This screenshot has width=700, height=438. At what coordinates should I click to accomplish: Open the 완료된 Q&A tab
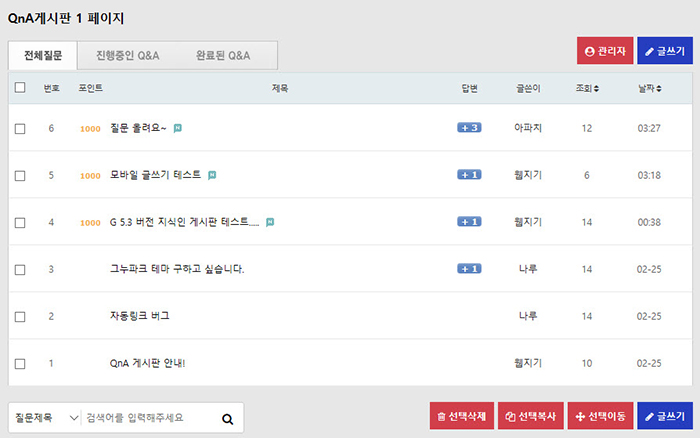click(x=223, y=55)
